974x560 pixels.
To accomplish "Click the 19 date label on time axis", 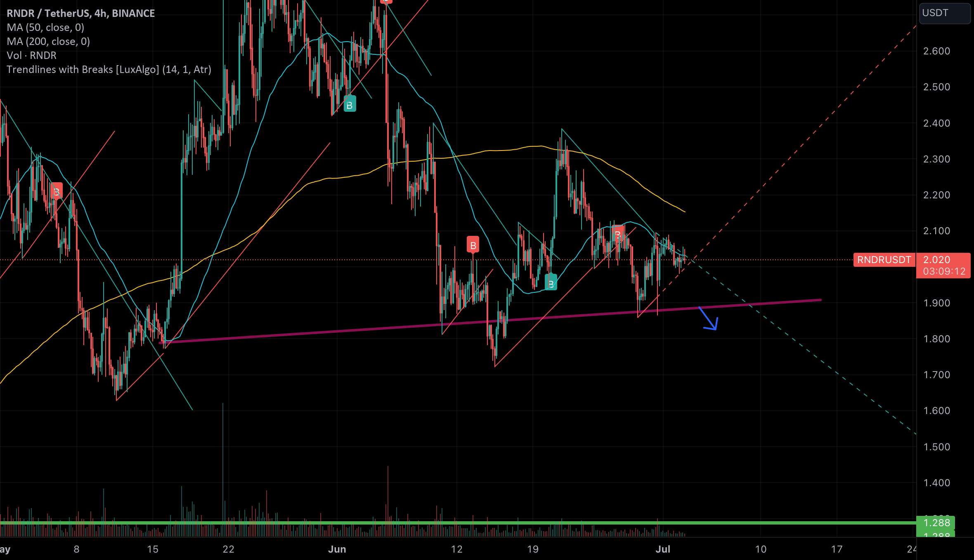I will pos(533,549).
